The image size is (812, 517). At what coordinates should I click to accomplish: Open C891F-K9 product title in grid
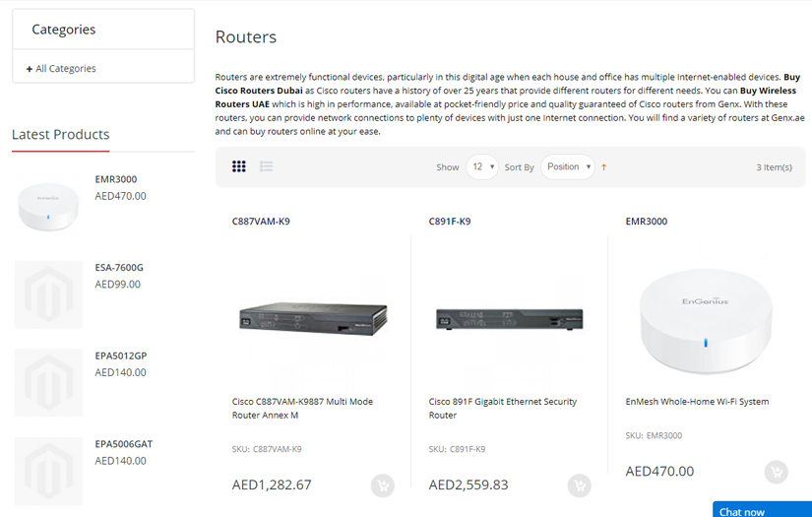[x=450, y=222]
